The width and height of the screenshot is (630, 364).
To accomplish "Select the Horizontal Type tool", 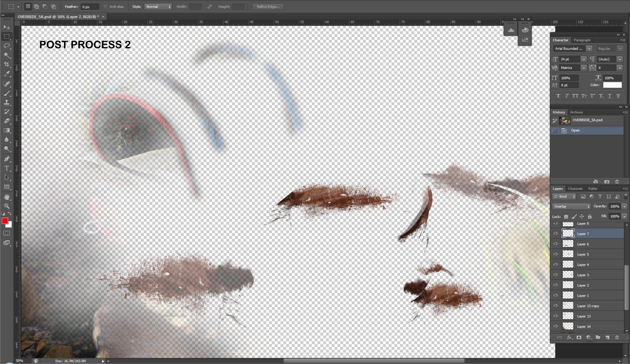I will (7, 168).
